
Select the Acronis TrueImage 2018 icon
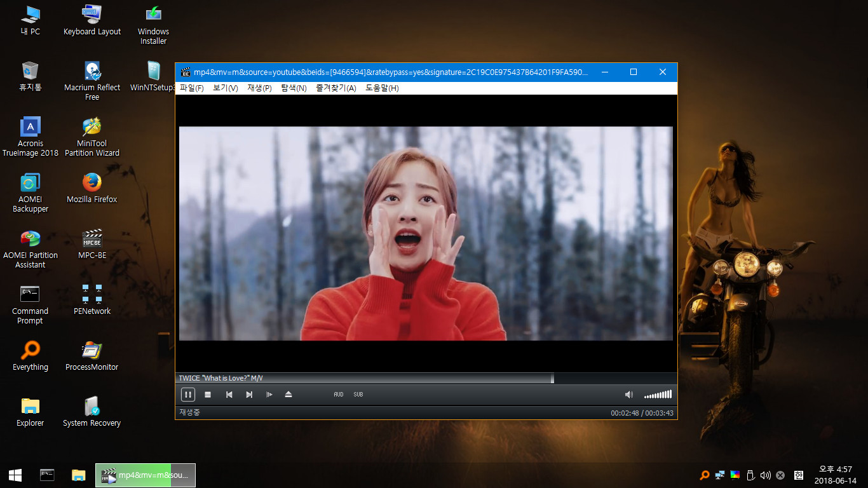point(30,137)
